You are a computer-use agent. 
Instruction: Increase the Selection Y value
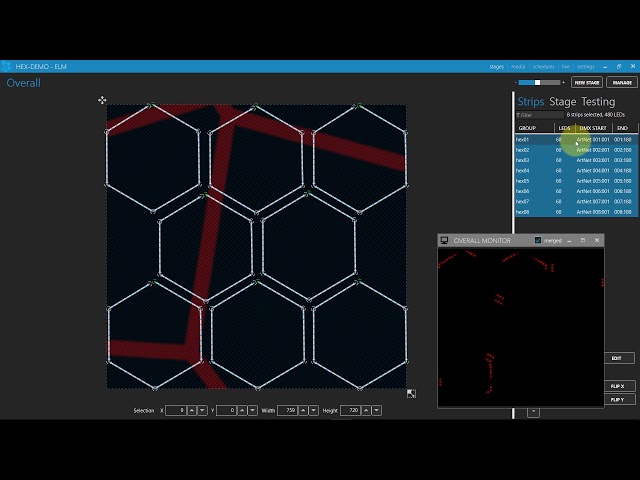coord(242,410)
